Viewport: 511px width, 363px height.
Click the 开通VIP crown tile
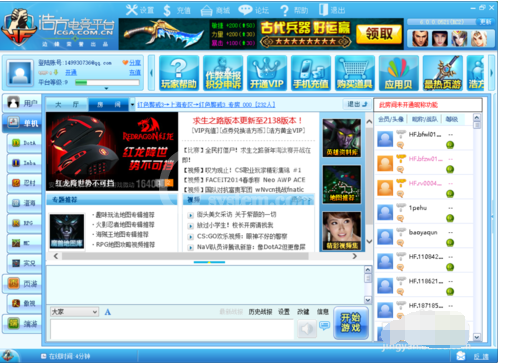tap(267, 73)
